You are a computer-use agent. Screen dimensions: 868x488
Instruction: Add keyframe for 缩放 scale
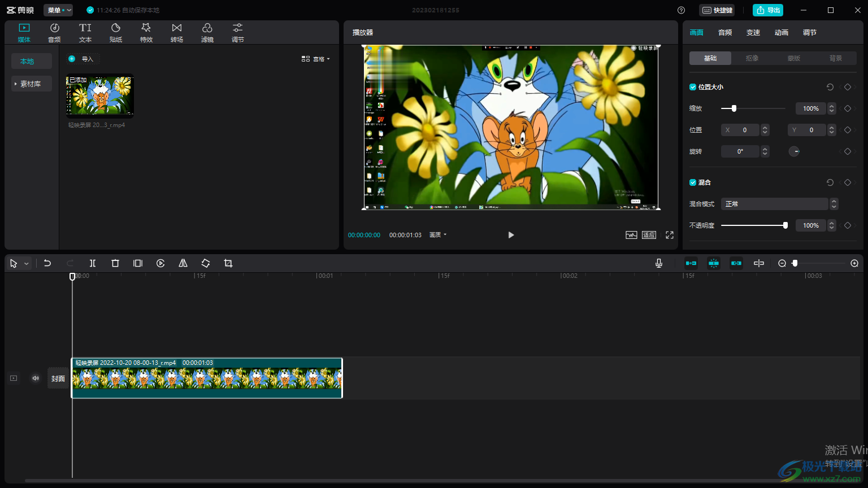(848, 108)
